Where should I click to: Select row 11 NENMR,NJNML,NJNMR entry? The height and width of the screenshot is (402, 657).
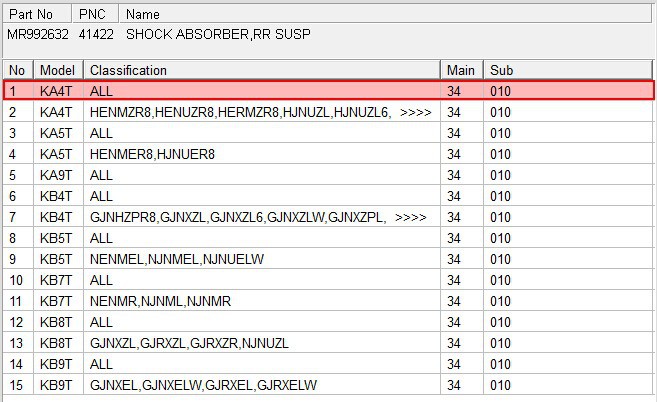[x=160, y=301]
